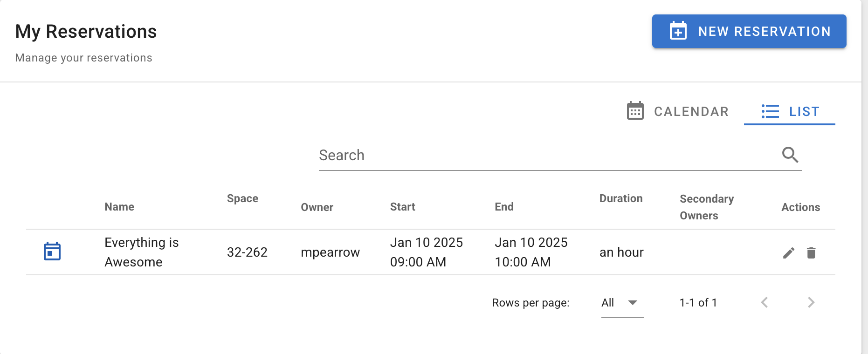868x354 pixels.
Task: Click the search magnifier icon
Action: point(790,155)
